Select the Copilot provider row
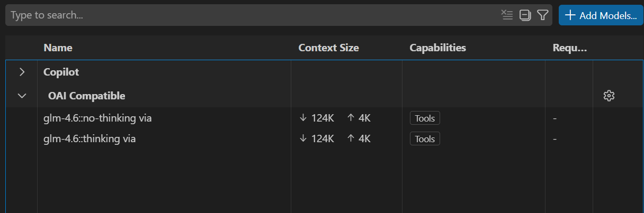 click(x=61, y=72)
